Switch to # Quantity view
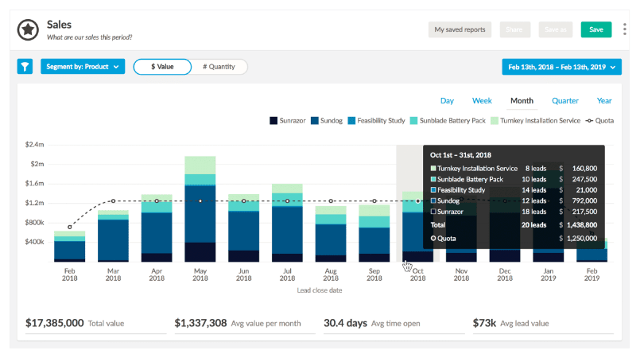The height and width of the screenshot is (358, 644). click(219, 67)
